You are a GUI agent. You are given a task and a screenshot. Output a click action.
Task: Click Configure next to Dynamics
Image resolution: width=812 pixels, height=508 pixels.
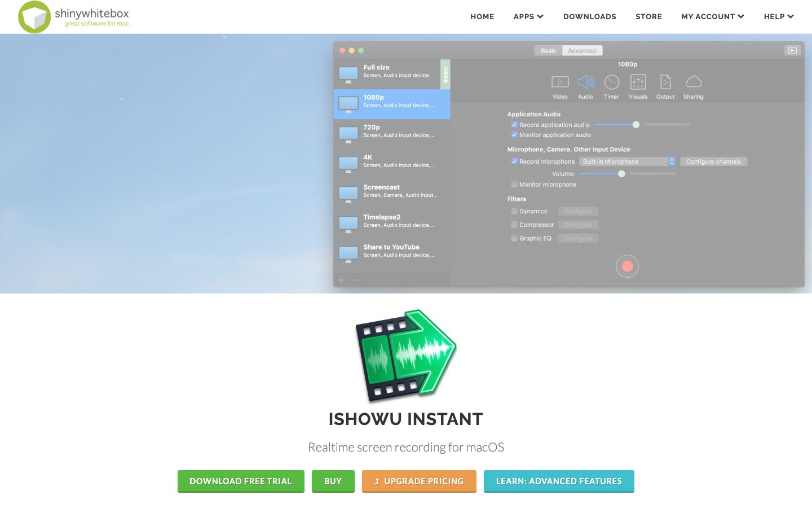point(578,211)
